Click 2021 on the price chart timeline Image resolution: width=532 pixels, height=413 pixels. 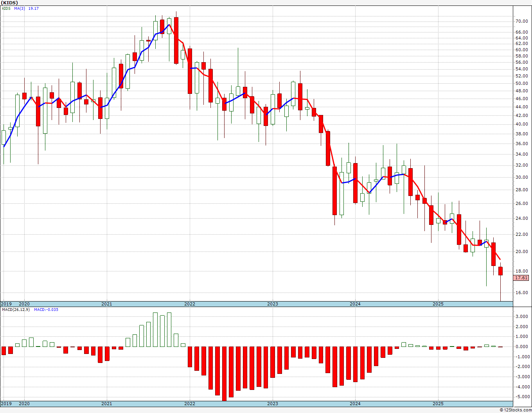[107, 304]
